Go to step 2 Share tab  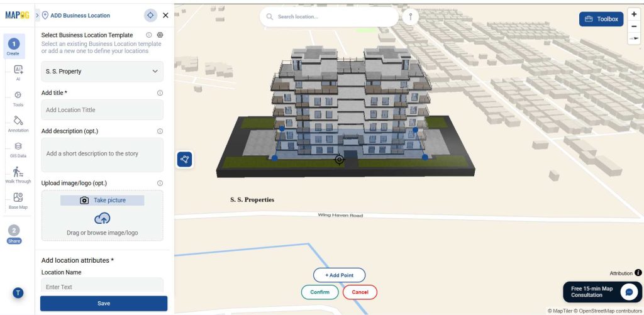[x=14, y=234]
